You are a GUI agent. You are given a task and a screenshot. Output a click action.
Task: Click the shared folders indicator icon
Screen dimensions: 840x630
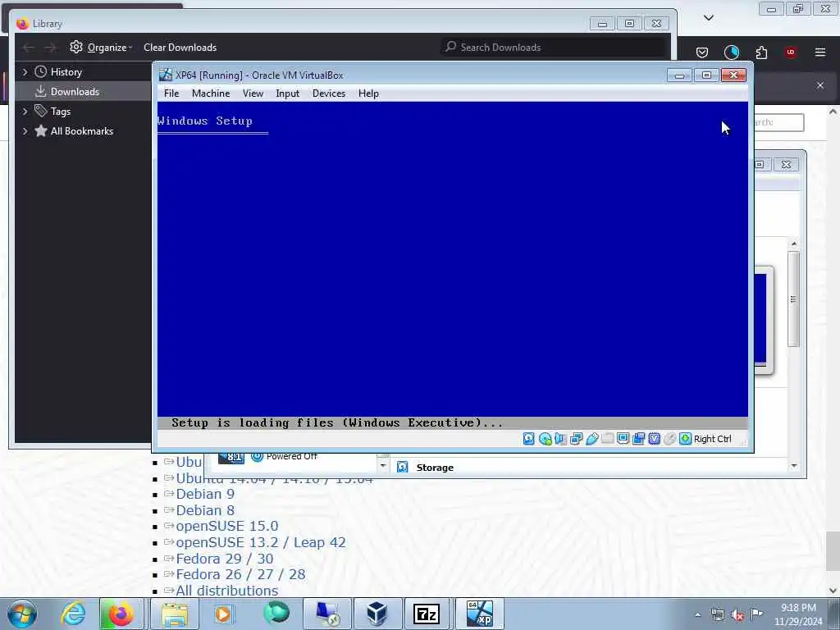tap(608, 439)
